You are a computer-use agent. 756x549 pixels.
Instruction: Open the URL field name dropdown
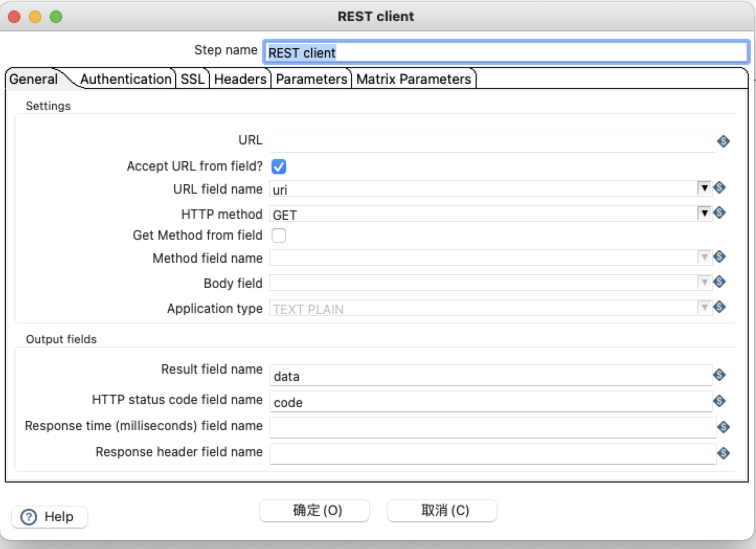(x=705, y=188)
